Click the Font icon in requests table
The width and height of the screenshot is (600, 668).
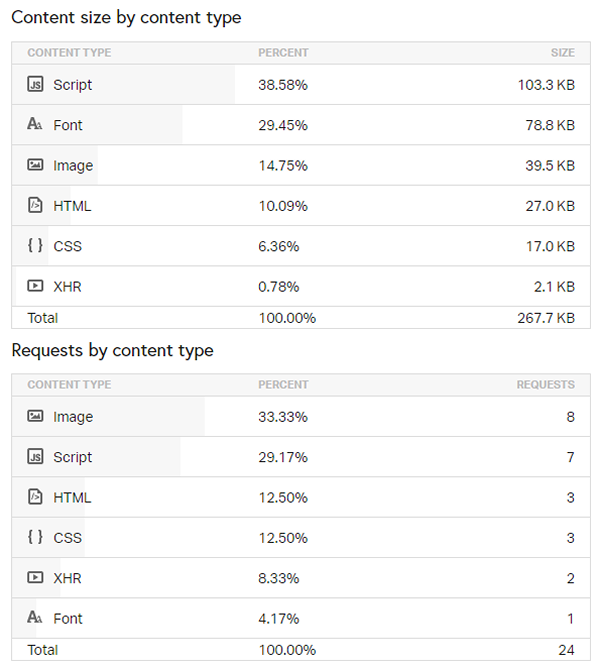(35, 617)
